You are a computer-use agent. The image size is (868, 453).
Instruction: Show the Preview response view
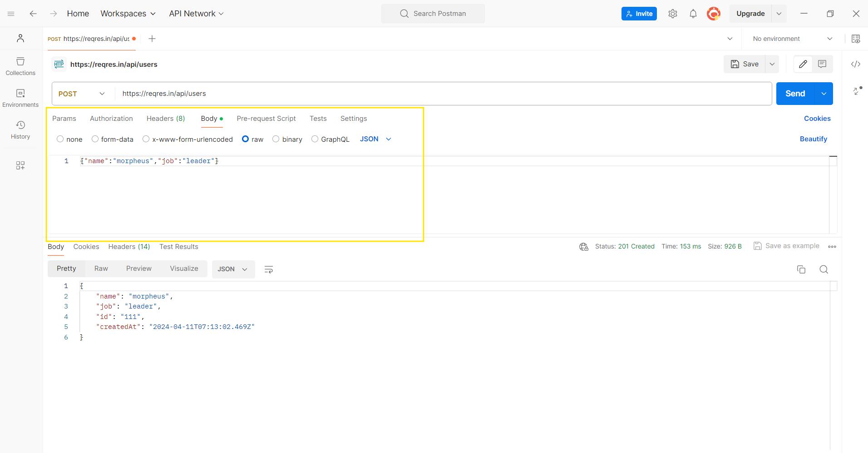point(139,269)
